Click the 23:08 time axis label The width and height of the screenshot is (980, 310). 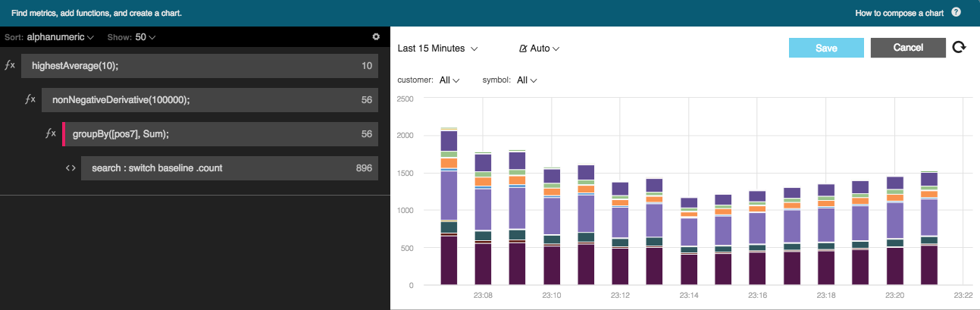[484, 295]
